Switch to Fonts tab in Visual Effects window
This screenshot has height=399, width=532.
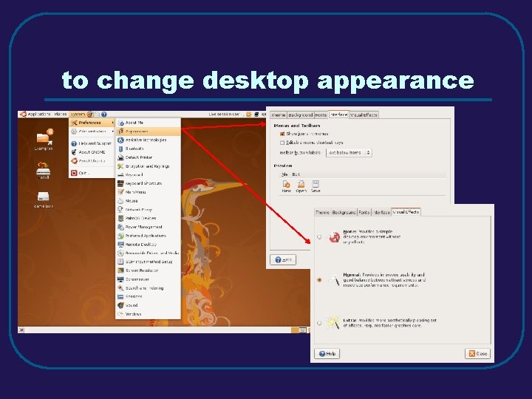coord(364,212)
